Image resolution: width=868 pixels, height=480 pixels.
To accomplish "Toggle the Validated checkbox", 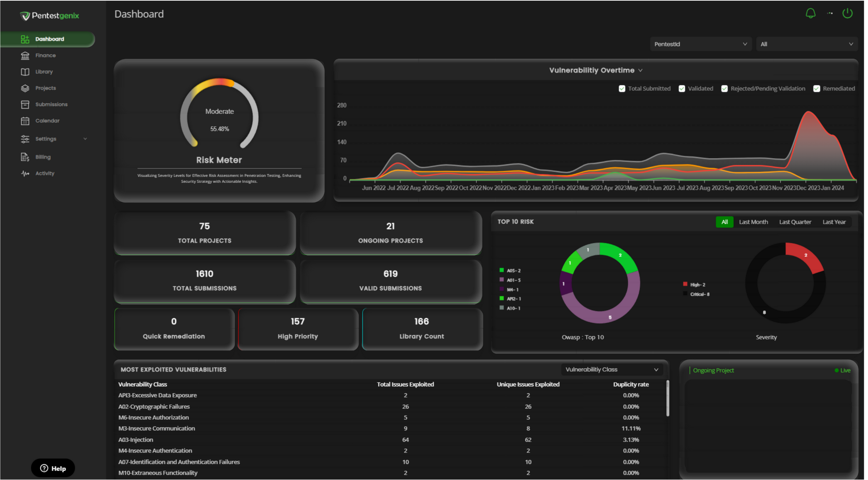I will 682,89.
